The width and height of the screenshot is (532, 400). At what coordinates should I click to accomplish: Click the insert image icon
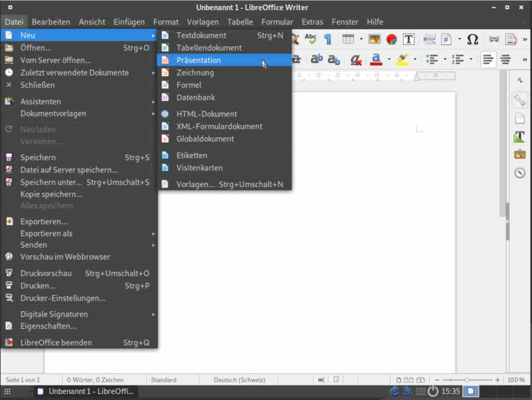[374, 39]
